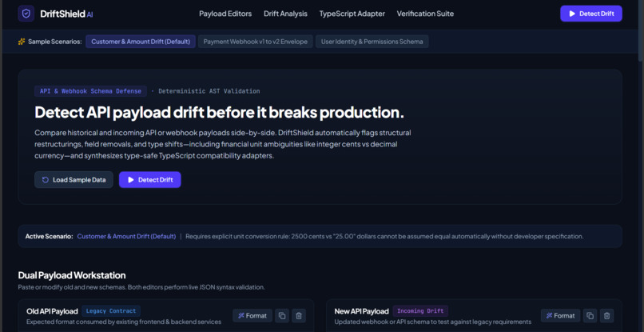Delete the New API Payload contents
This screenshot has height=332, width=644.
[607, 315]
